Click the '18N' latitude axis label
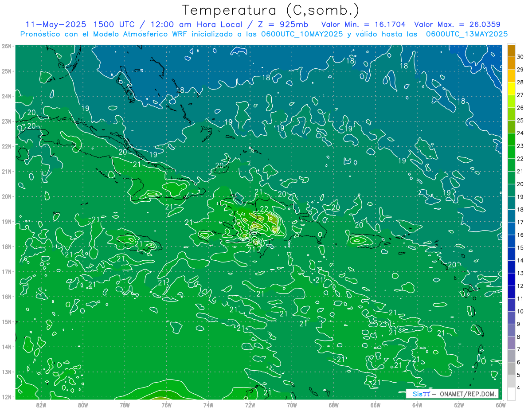This screenshot has width=532, height=411. coord(7,247)
